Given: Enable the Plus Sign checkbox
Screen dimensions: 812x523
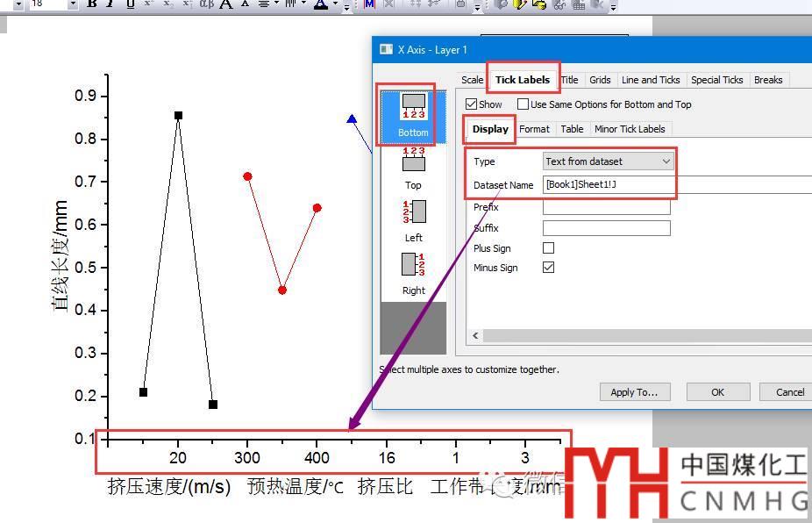Looking at the screenshot, I should pyautogui.click(x=549, y=248).
